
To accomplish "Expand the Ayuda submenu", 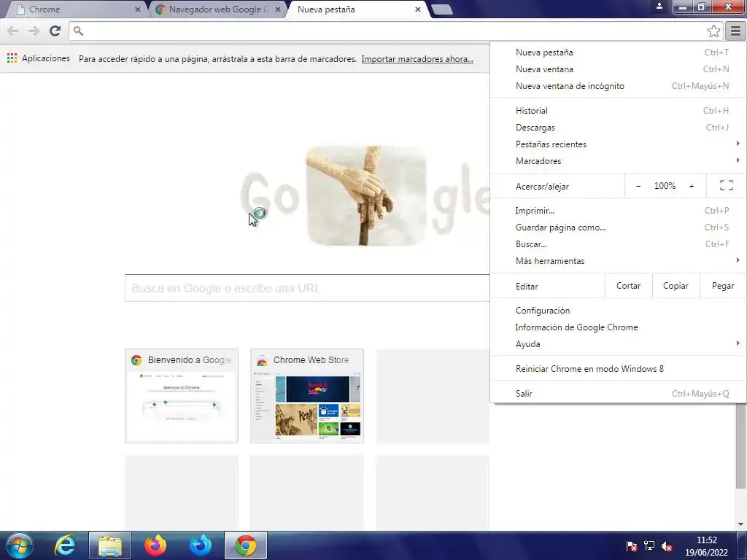I will click(x=618, y=344).
